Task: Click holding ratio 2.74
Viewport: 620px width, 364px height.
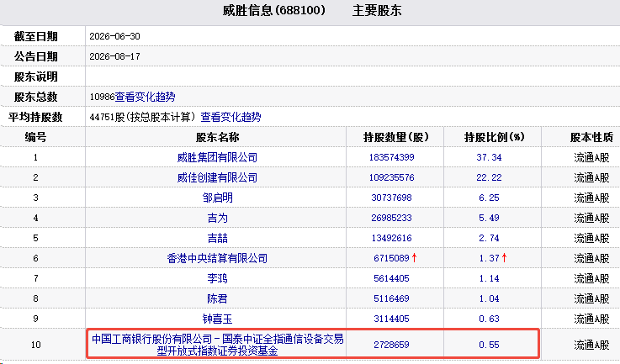Action: [489, 238]
